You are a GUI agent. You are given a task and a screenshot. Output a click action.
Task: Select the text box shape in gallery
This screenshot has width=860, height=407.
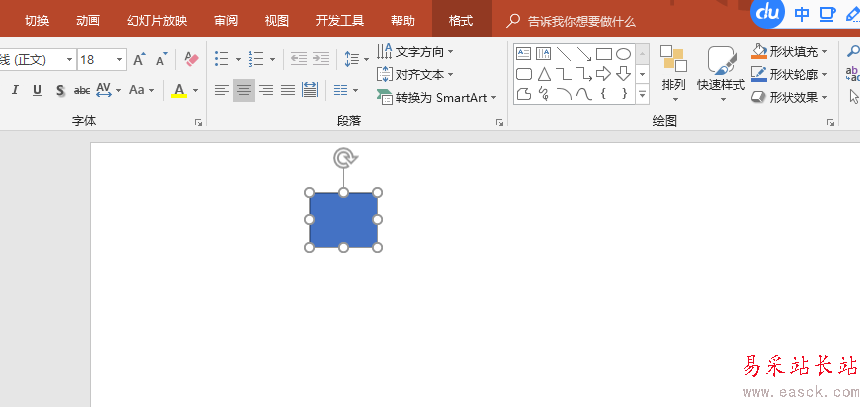click(524, 54)
